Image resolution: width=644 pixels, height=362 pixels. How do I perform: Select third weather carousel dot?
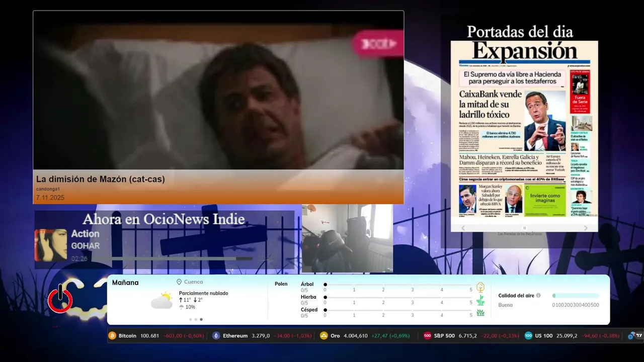[201, 319]
